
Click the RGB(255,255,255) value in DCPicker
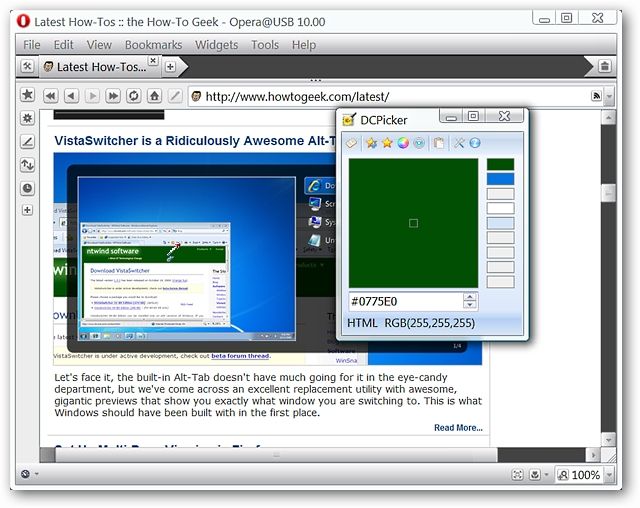tap(430, 323)
